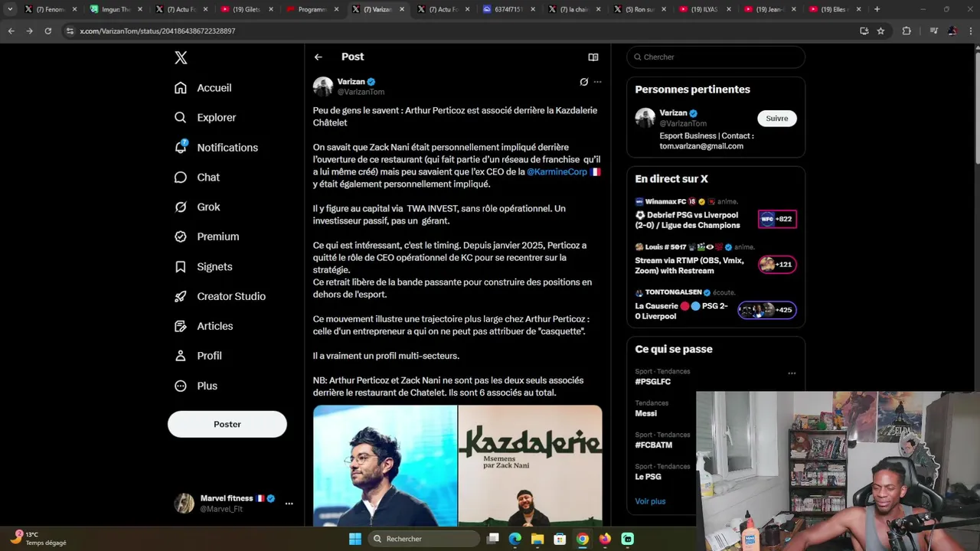Open the Signets bookmark icon
Viewport: 980px width, 551px height.
point(181,267)
